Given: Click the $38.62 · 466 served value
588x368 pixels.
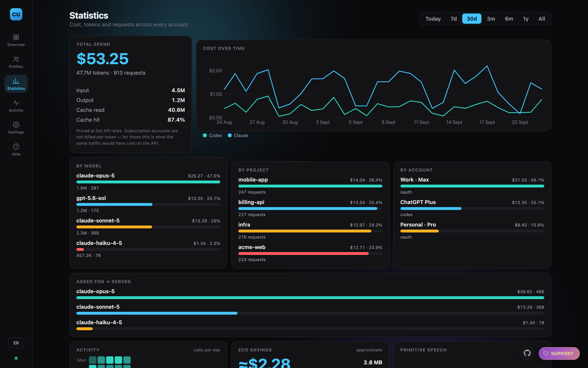Looking at the screenshot, I should (x=531, y=292).
